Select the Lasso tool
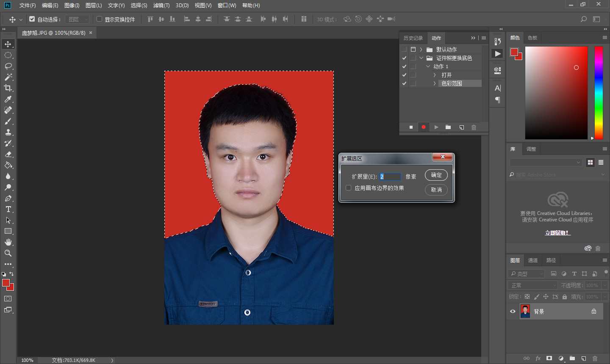The height and width of the screenshot is (364, 610). click(8, 66)
